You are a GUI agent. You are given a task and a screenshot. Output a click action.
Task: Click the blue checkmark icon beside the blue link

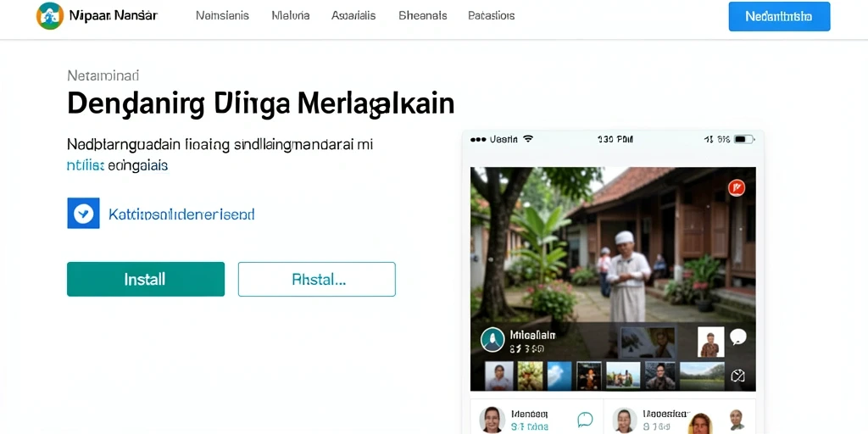pyautogui.click(x=83, y=213)
